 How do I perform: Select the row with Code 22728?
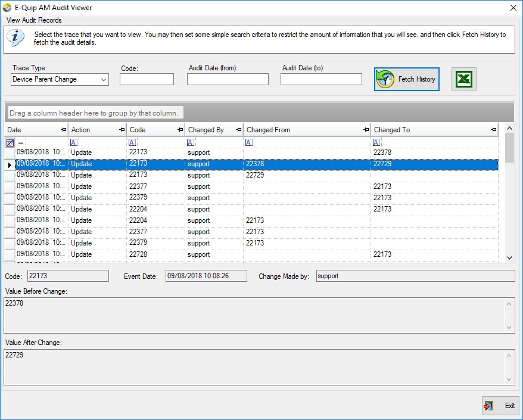(257, 255)
